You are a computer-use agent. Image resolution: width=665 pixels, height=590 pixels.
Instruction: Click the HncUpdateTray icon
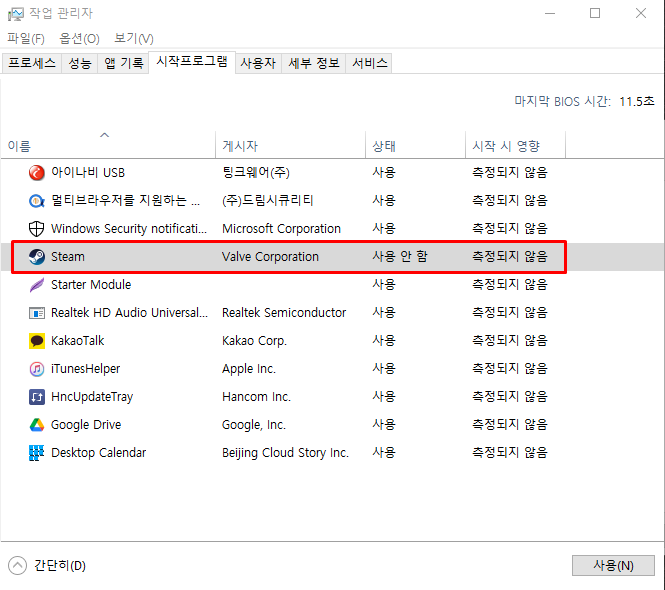point(36,397)
